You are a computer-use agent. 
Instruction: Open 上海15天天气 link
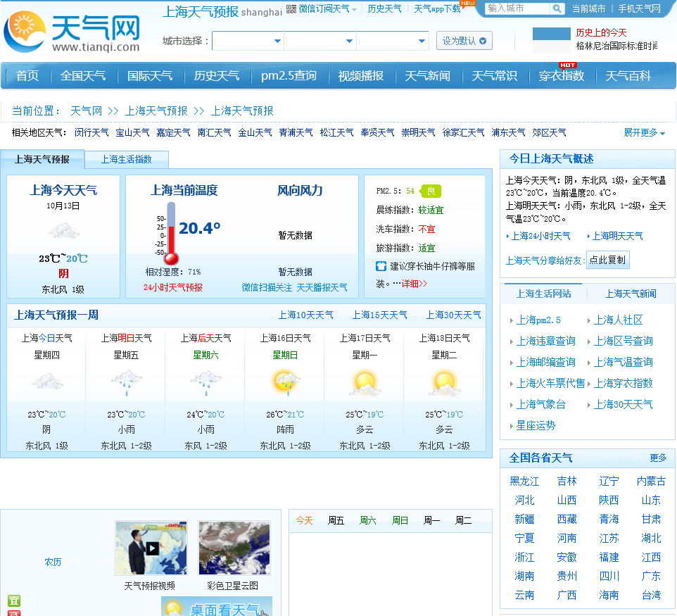379,315
